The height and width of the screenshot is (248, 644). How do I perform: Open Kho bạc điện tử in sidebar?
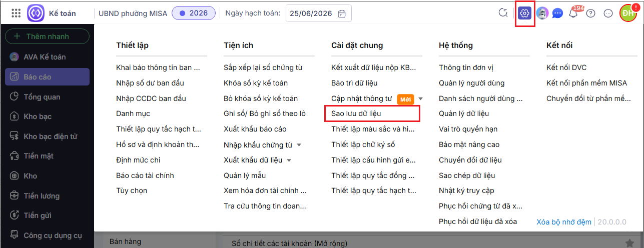point(47,136)
